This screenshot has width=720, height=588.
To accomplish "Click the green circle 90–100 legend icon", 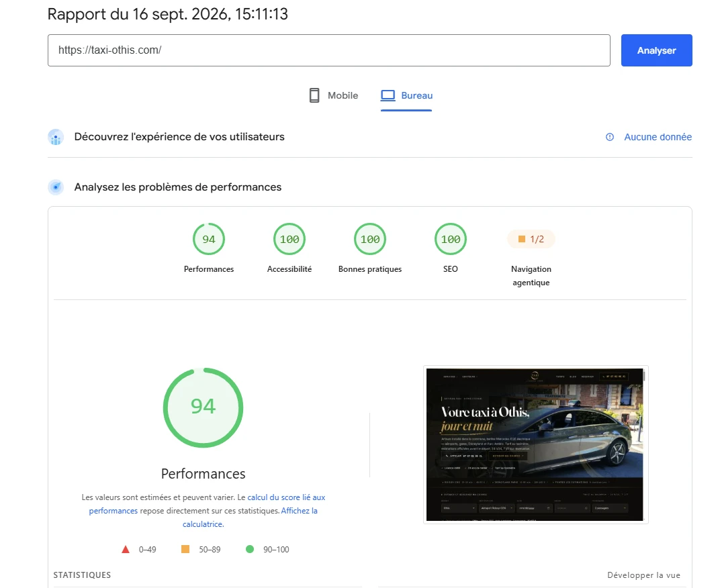I will click(x=250, y=549).
